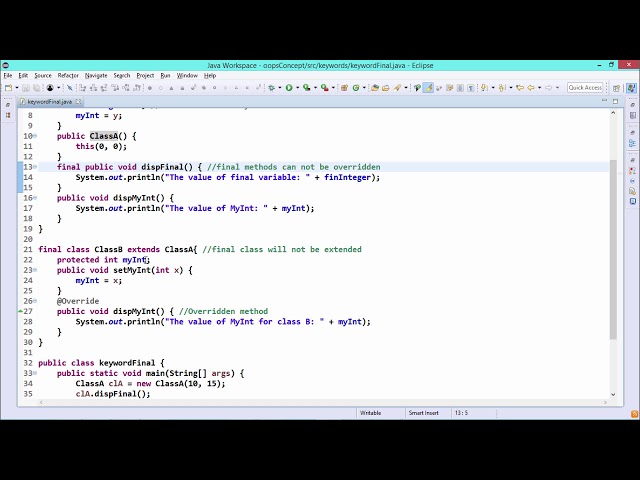Click the Open Type folder icon
Image resolution: width=640 pixels, height=480 pixels.
(375, 88)
